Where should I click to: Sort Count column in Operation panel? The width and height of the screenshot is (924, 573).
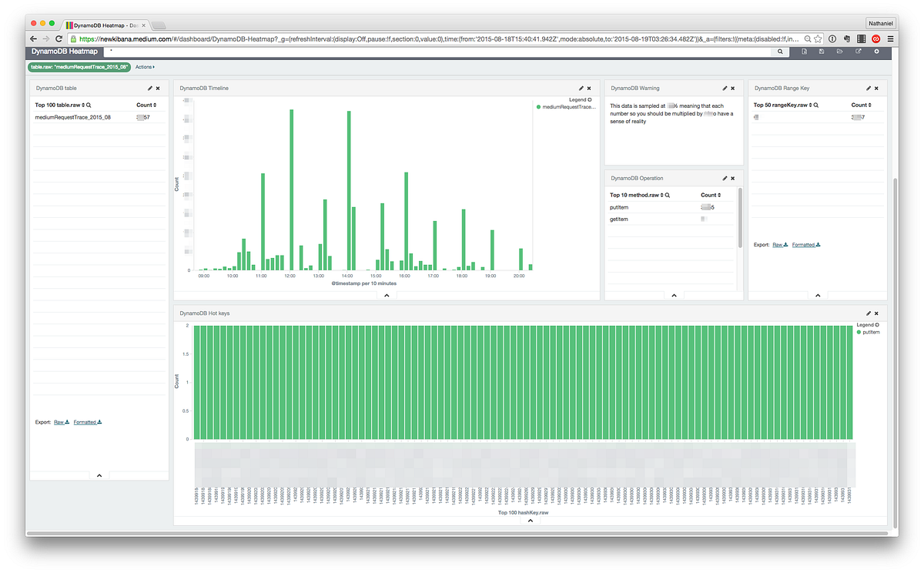pyautogui.click(x=711, y=195)
